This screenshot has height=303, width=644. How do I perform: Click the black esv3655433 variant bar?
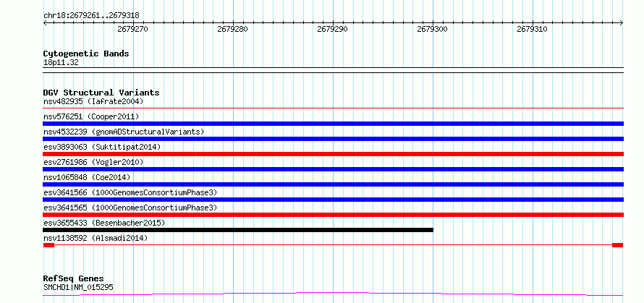point(238,230)
